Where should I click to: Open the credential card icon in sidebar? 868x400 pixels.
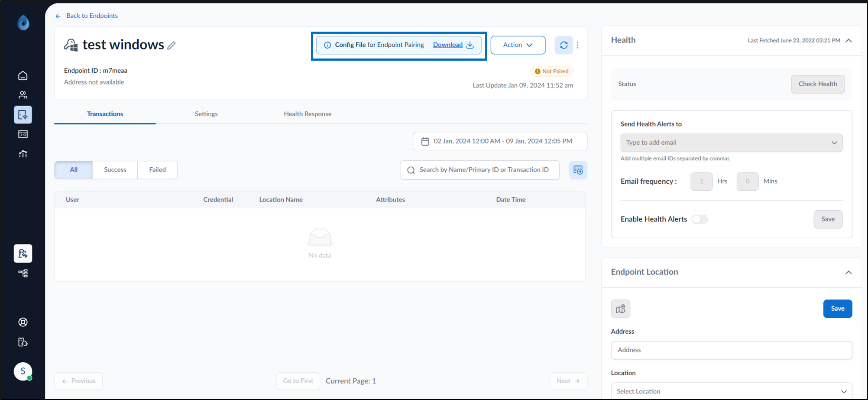(23, 134)
